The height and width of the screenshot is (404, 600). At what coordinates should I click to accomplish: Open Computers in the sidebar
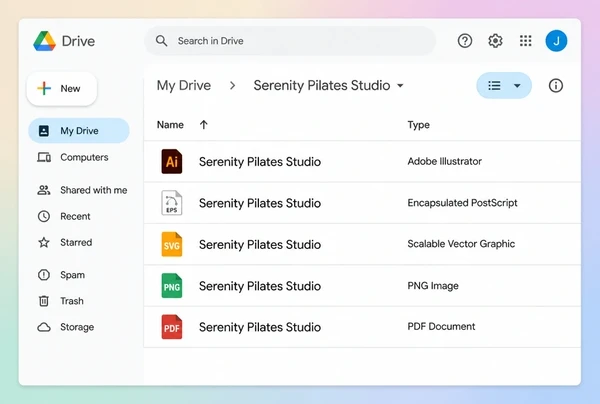tap(73, 157)
